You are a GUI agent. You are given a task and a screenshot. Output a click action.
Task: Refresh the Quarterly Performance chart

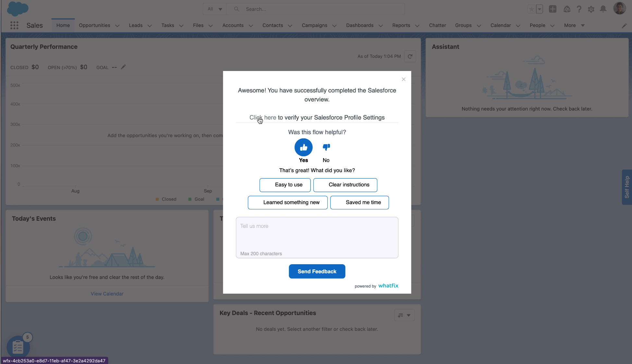(x=410, y=56)
